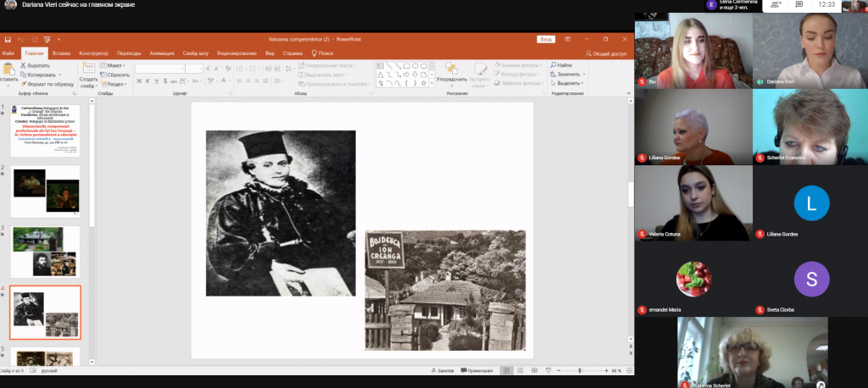Fit slide to window icon
Viewport: 868px width, 388px height.
pos(629,370)
